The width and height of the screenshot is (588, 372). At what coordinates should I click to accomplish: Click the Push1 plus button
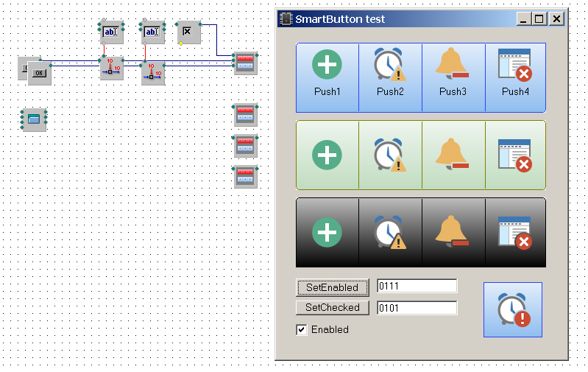pyautogui.click(x=327, y=77)
